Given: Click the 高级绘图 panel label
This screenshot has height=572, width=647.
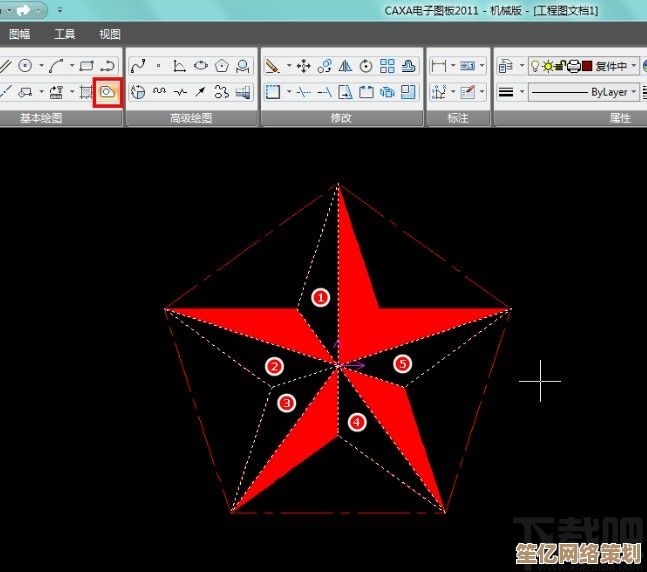Looking at the screenshot, I should point(191,118).
